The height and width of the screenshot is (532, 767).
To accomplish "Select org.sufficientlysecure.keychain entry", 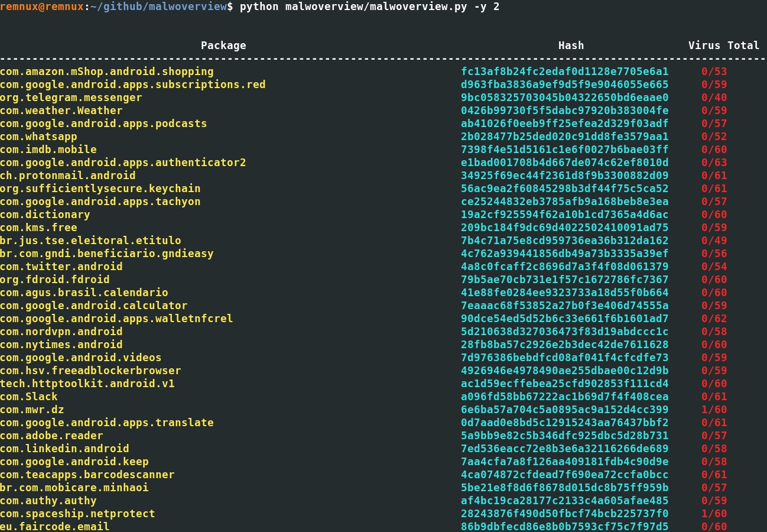I will pos(100,189).
